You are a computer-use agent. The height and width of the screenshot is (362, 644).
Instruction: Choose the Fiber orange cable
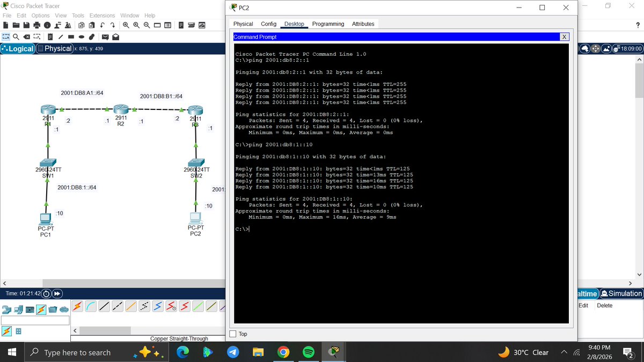[x=131, y=306]
